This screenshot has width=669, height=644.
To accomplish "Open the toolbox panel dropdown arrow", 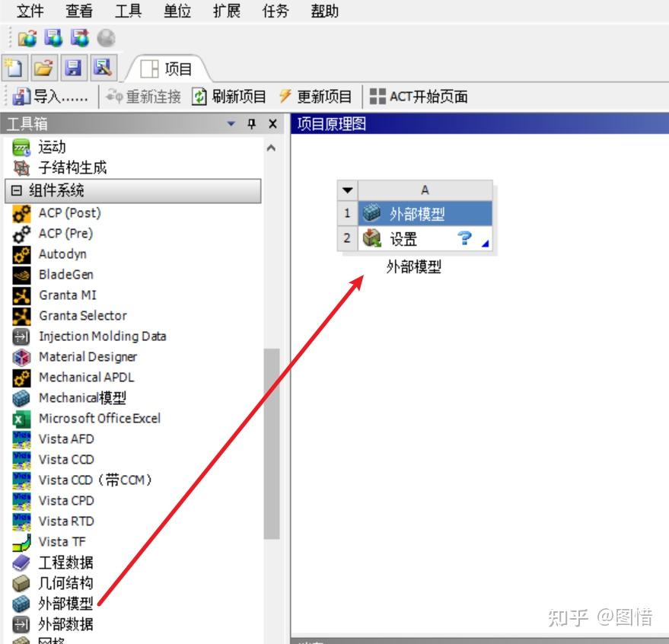I will [232, 123].
